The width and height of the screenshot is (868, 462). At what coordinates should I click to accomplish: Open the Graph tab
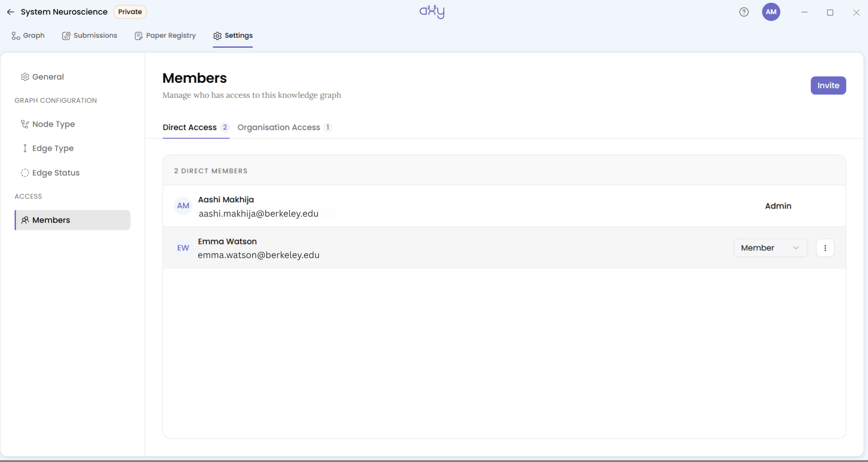28,36
